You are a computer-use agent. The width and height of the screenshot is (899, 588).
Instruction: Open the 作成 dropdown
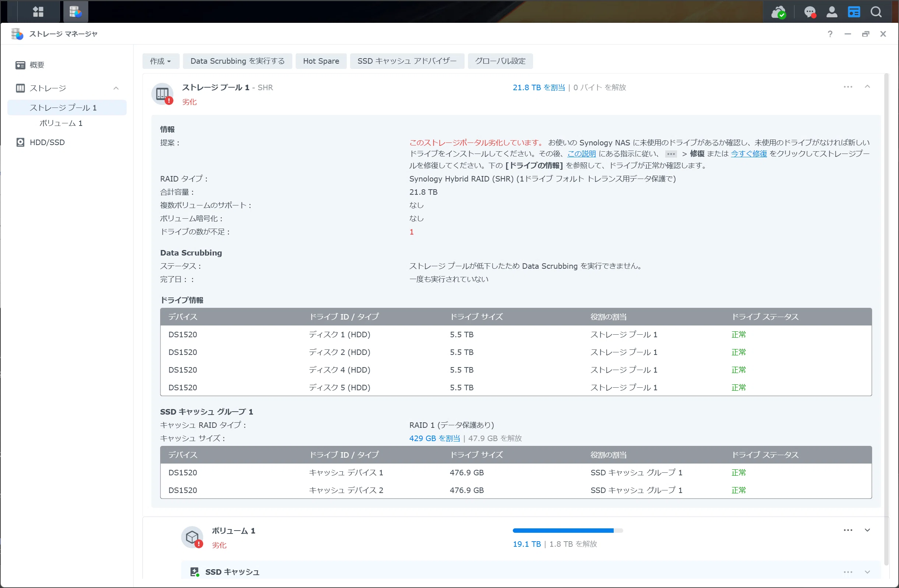(x=161, y=61)
